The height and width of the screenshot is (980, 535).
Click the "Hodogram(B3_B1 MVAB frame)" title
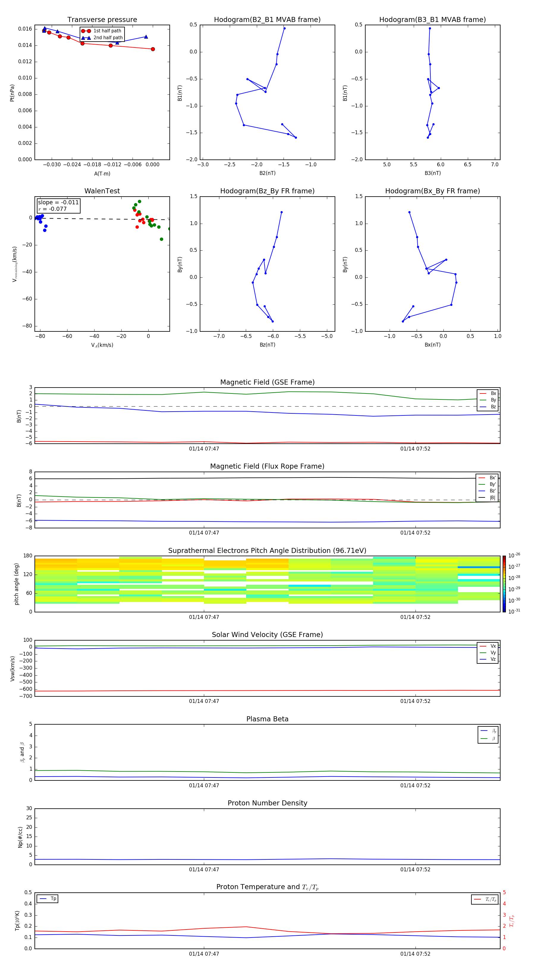[432, 19]
